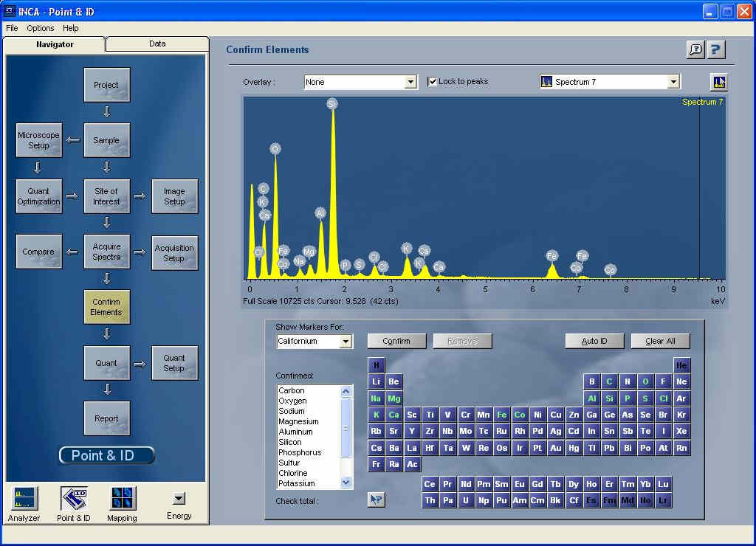Toggle the Fe element in periodic table
Image resolution: width=756 pixels, height=546 pixels.
[502, 415]
